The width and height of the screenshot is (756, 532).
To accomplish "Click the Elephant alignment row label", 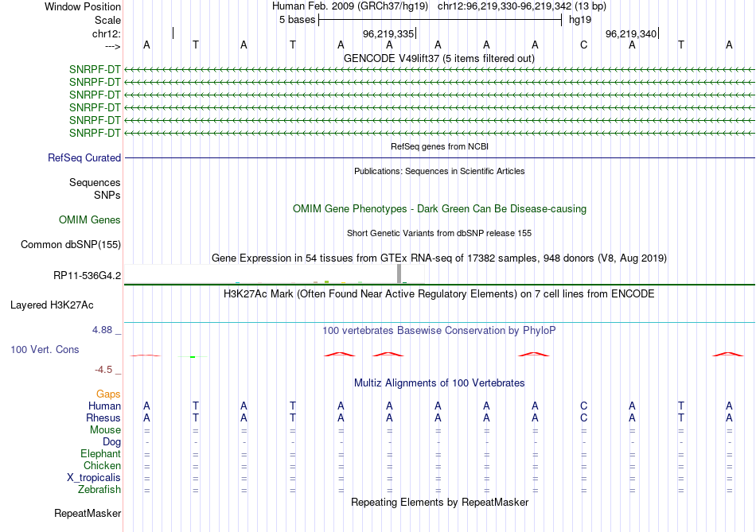I will pyautogui.click(x=100, y=454).
